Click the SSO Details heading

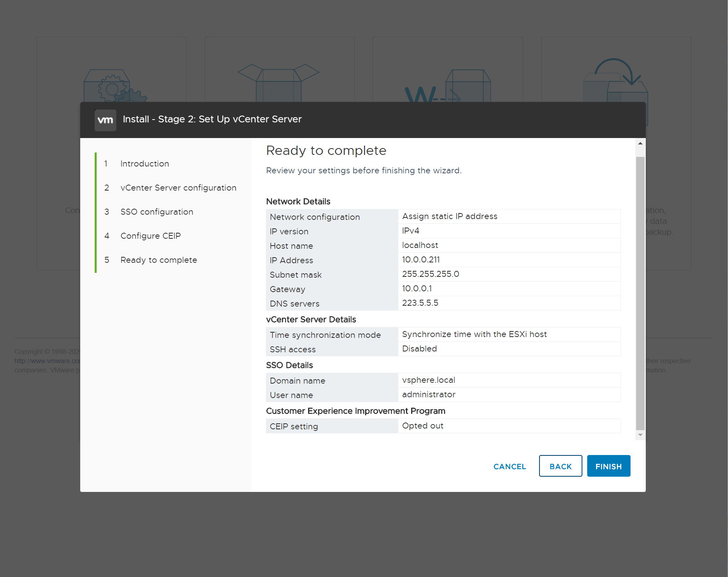pyautogui.click(x=290, y=365)
